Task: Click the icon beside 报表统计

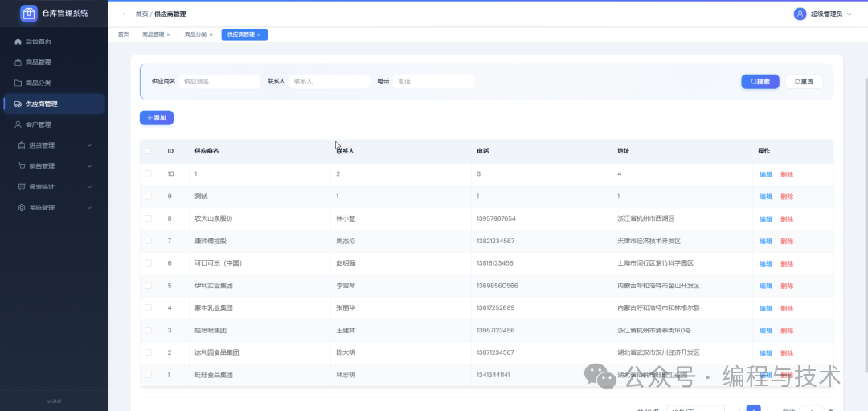Action: pos(22,187)
